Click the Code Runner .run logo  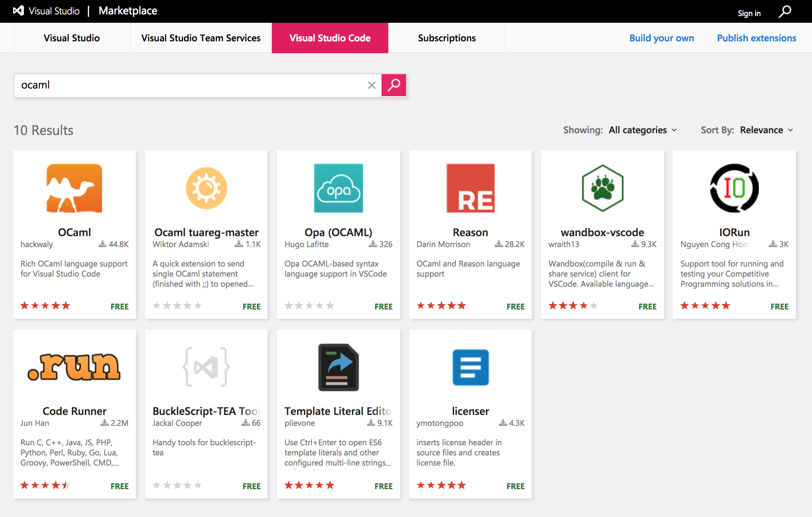pyautogui.click(x=74, y=367)
